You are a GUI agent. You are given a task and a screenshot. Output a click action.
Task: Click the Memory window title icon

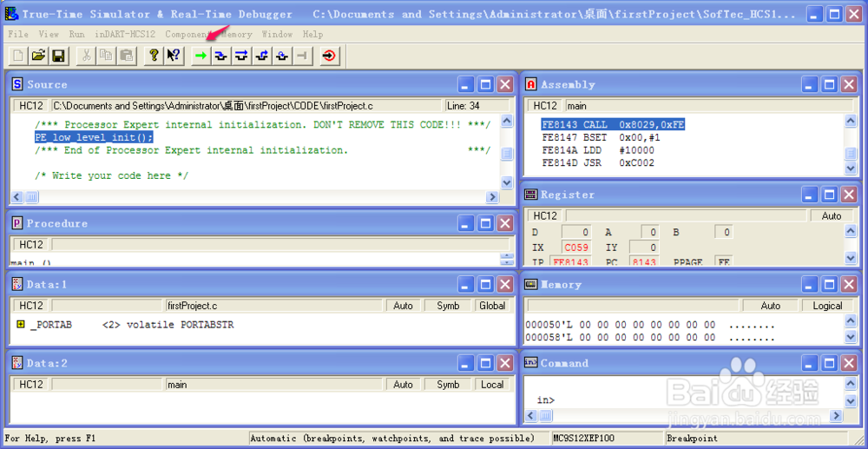[x=531, y=284]
